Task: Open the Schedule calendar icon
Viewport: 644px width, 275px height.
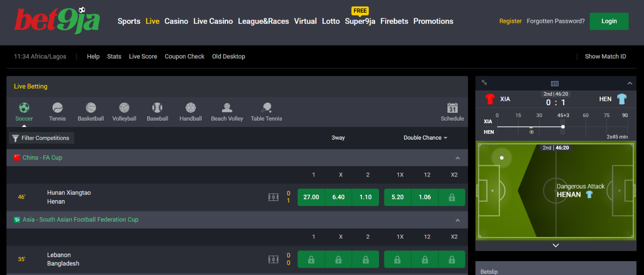Action: [452, 108]
